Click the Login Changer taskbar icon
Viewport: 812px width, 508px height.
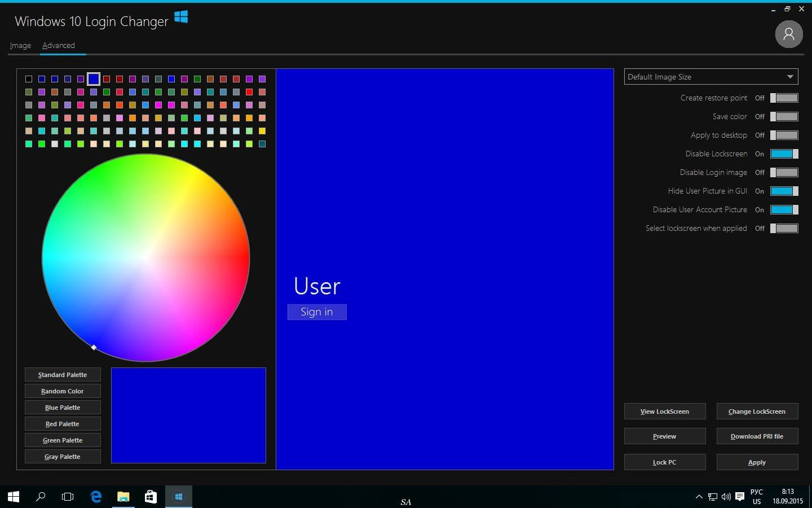pyautogui.click(x=178, y=497)
